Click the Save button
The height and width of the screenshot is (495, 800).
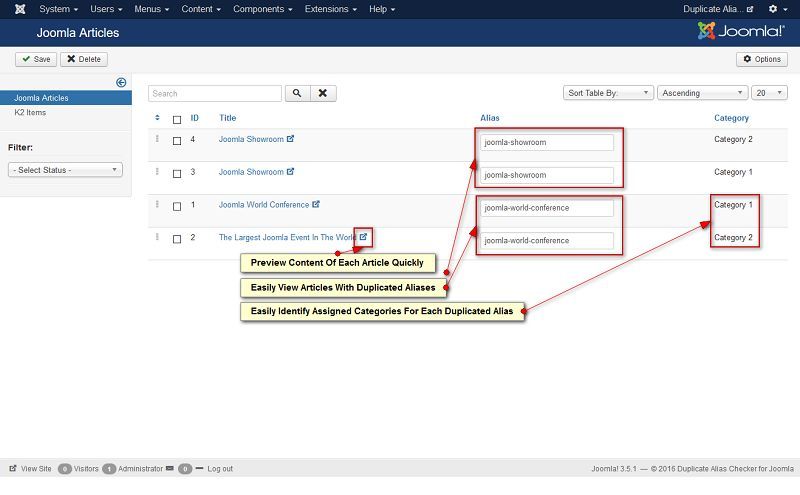(36, 59)
